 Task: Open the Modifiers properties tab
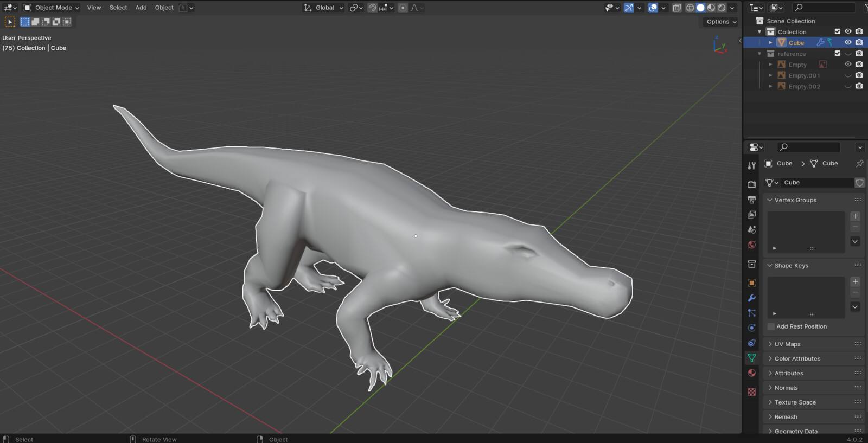click(x=751, y=298)
